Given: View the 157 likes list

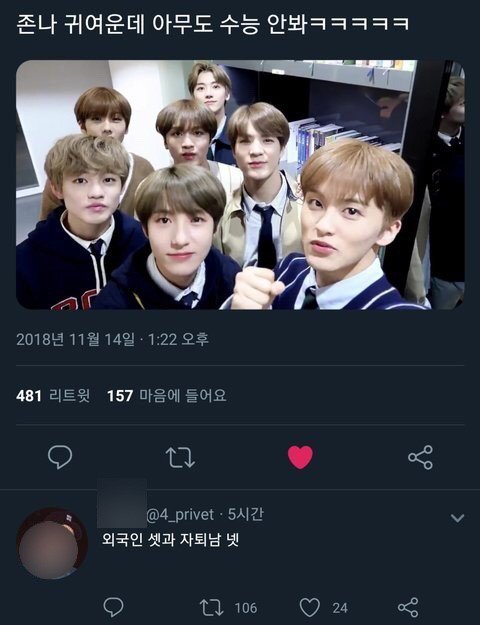Looking at the screenshot, I should [167, 396].
